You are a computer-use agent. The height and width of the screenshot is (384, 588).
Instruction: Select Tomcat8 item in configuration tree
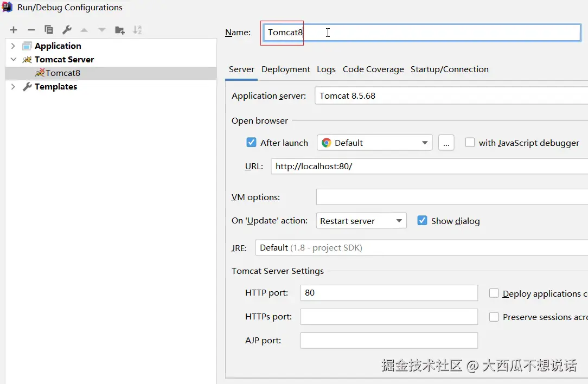[x=111, y=73]
